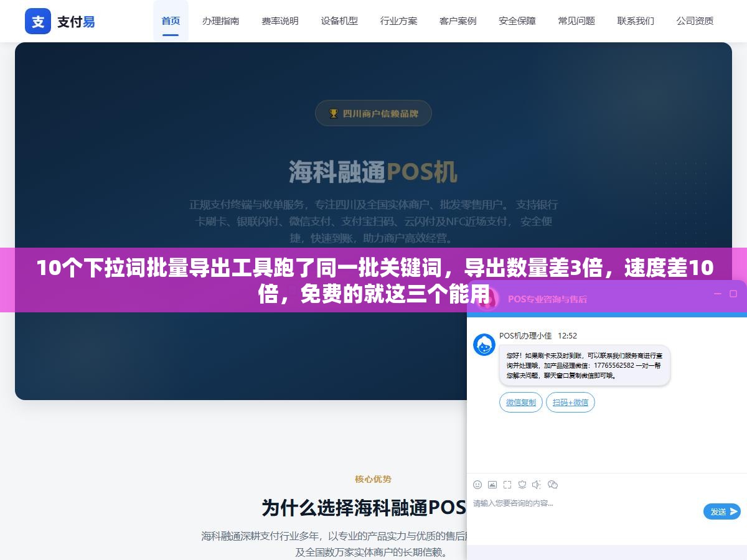Click the image upload icon in chat
The image size is (747, 560).
tap(492, 485)
